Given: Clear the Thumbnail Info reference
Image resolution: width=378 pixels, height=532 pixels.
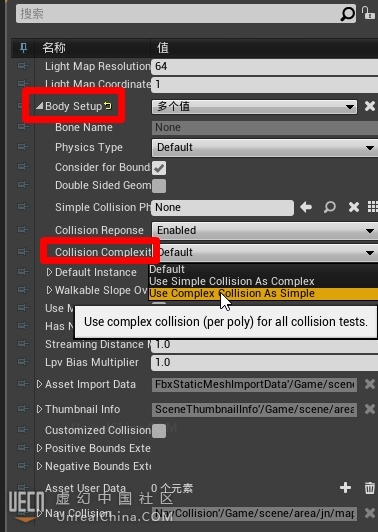Looking at the screenshot, I should pos(370,409).
